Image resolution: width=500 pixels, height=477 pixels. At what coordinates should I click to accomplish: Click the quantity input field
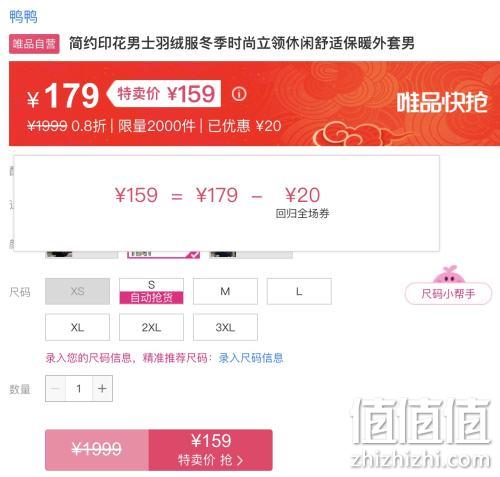79,388
